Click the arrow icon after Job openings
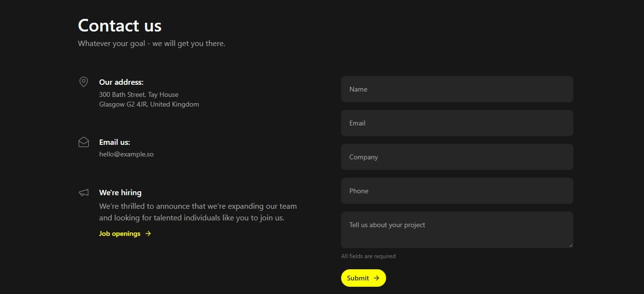The height and width of the screenshot is (294, 644). point(148,233)
